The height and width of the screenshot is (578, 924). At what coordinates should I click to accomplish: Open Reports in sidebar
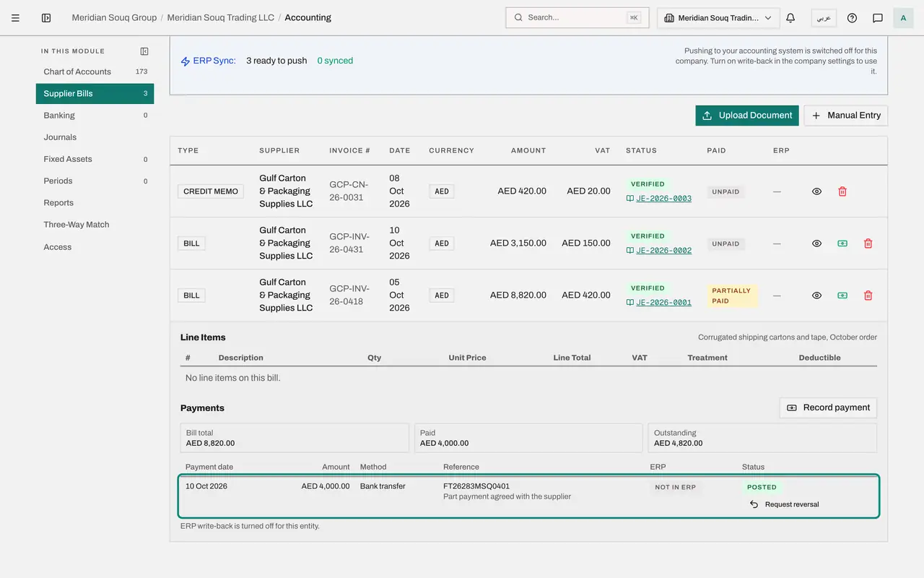(95, 203)
